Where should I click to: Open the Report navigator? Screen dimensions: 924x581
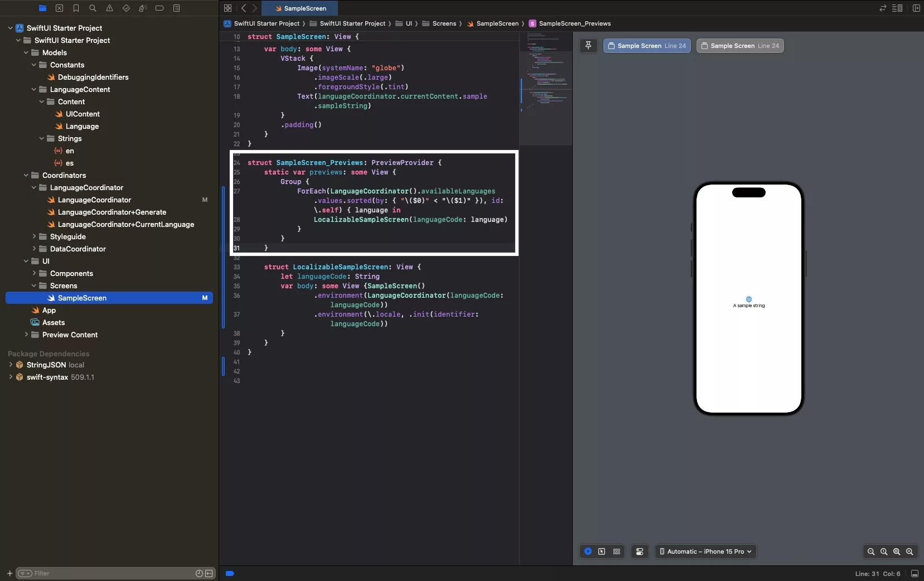[176, 8]
